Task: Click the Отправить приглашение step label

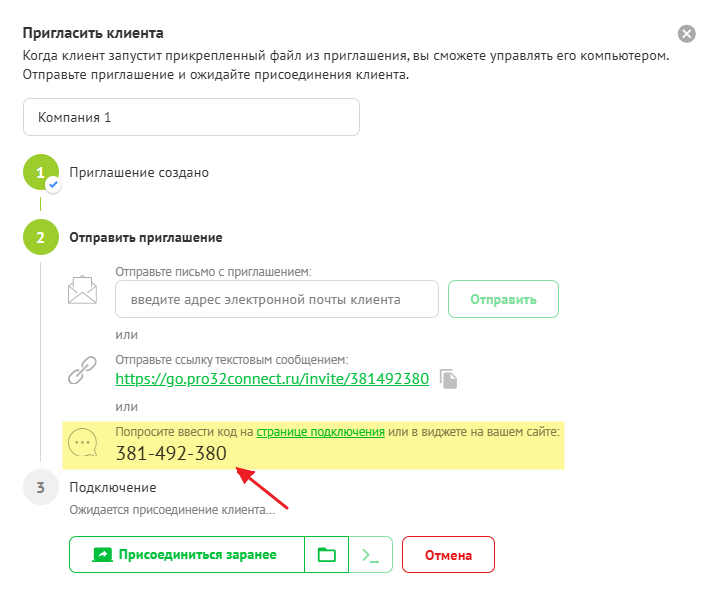Action: click(x=146, y=238)
